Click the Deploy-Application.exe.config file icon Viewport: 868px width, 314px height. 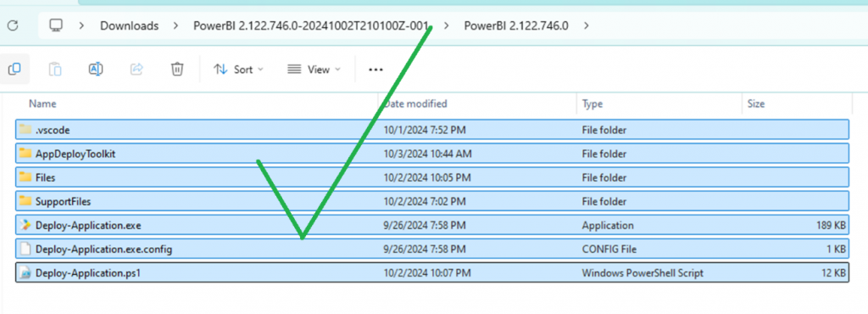point(25,250)
